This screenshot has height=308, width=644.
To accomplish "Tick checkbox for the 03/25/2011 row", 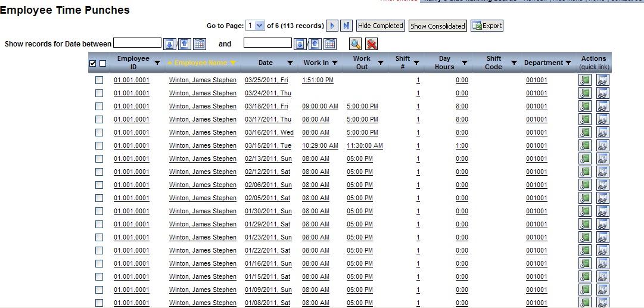I will pyautogui.click(x=99, y=80).
